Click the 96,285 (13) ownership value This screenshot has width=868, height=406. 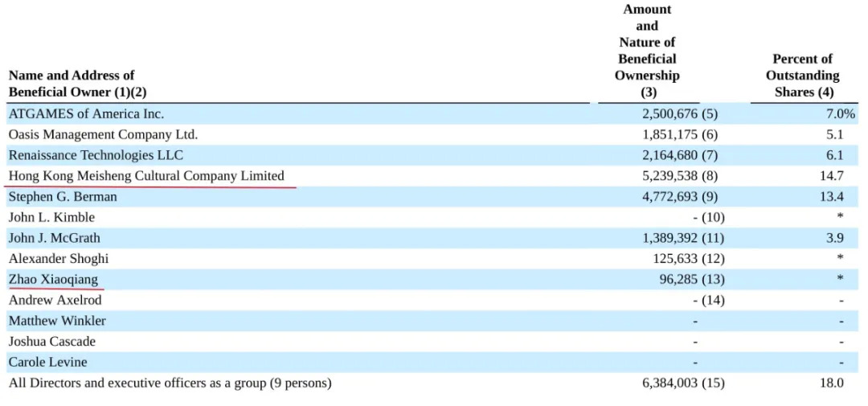pyautogui.click(x=692, y=280)
